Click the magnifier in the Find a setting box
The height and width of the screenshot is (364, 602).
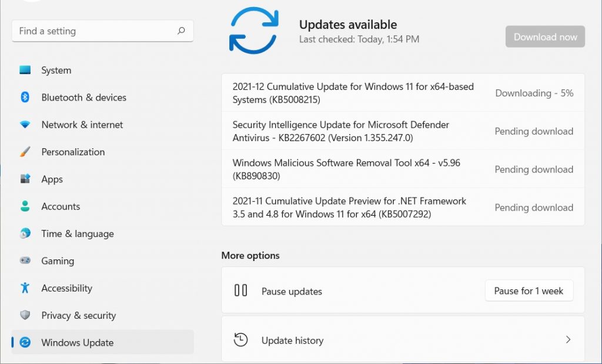182,31
